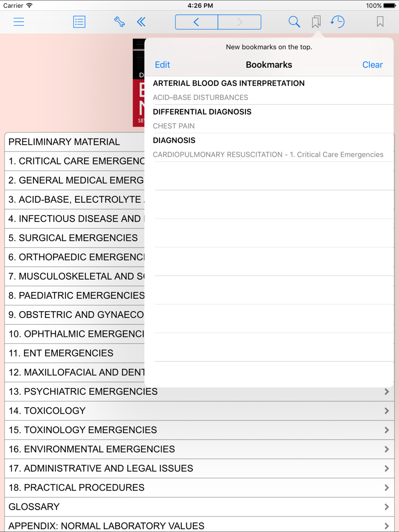Tap the double-chevron back icon
399x532 pixels.
click(x=141, y=22)
